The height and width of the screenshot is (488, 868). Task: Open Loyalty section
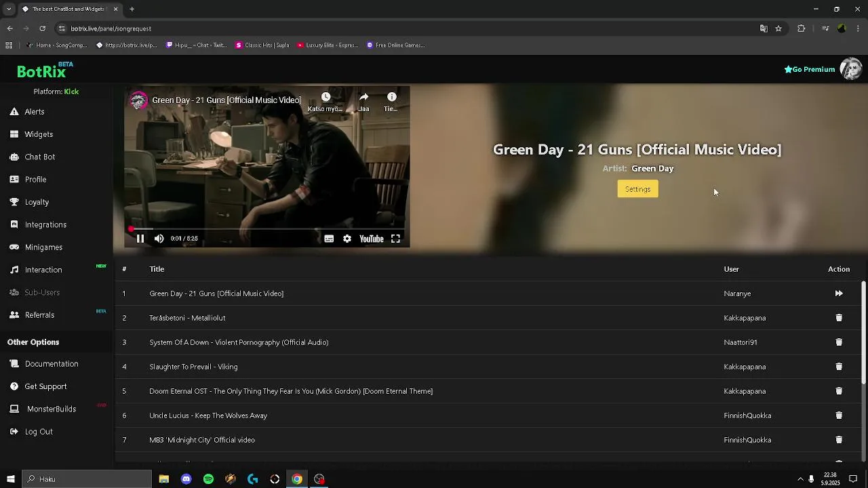coord(37,202)
